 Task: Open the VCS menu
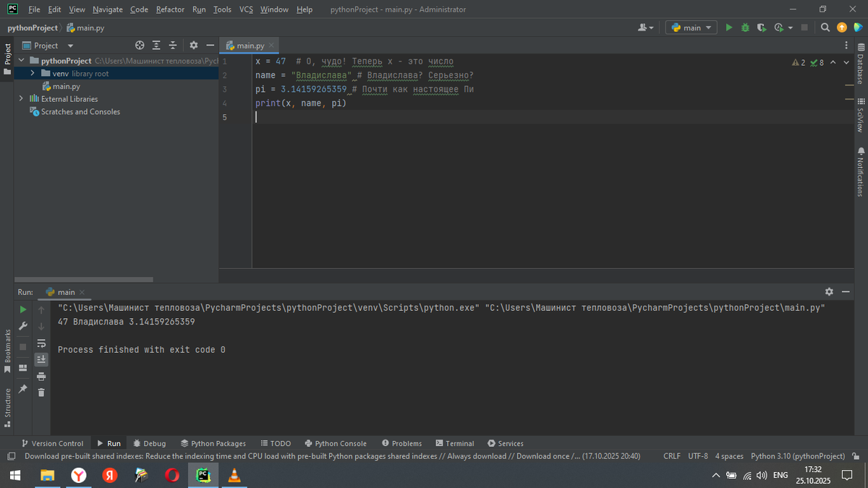pos(246,9)
